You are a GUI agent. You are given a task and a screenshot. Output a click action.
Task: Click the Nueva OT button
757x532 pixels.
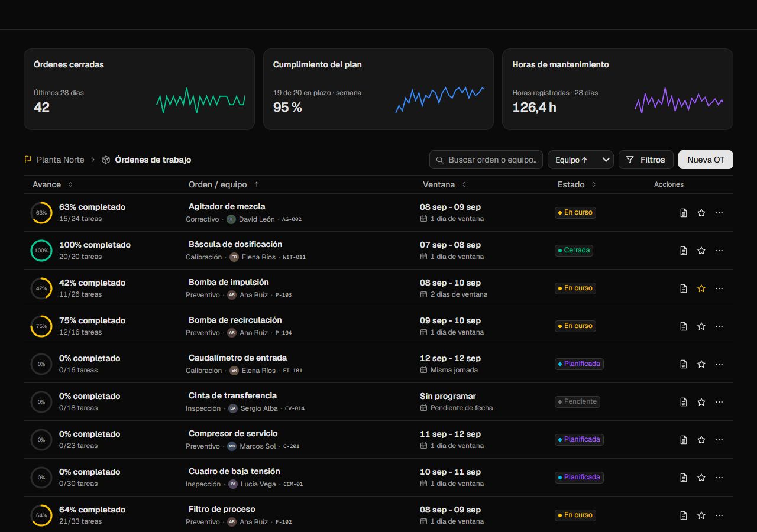tap(706, 160)
